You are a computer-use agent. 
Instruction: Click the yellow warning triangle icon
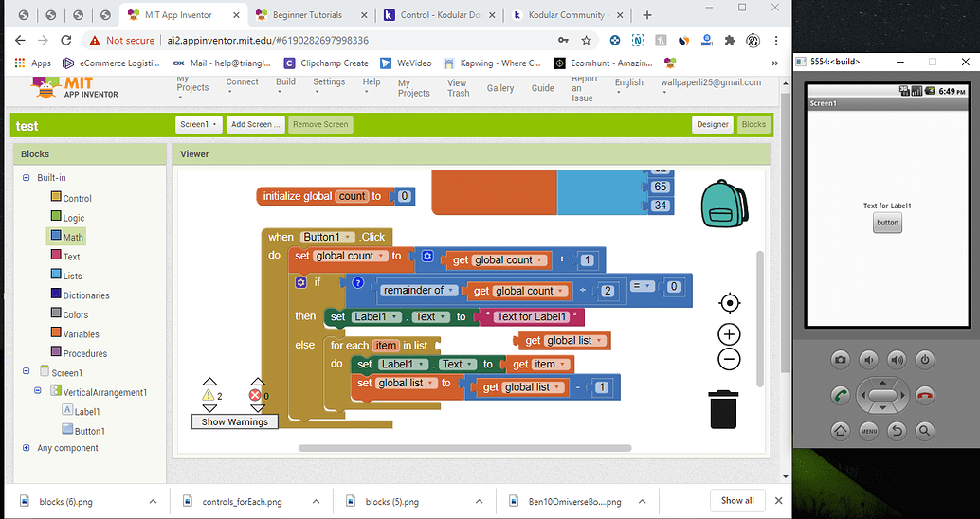point(209,395)
